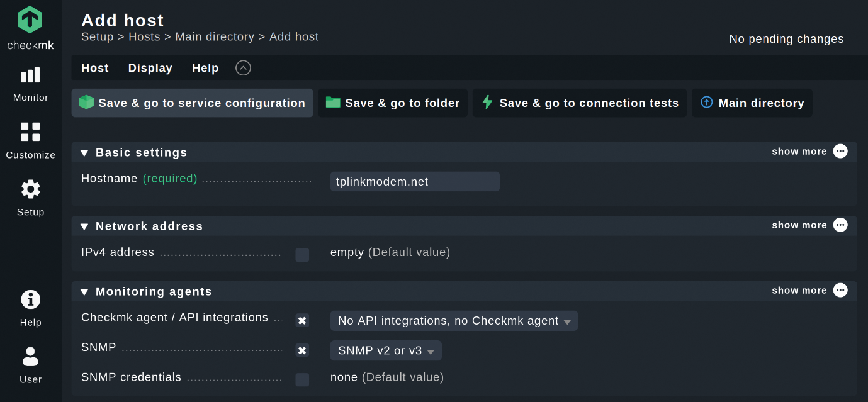Click the collapse arrow icon beside Help menu
Screen dimensions: 868x402
(x=243, y=68)
